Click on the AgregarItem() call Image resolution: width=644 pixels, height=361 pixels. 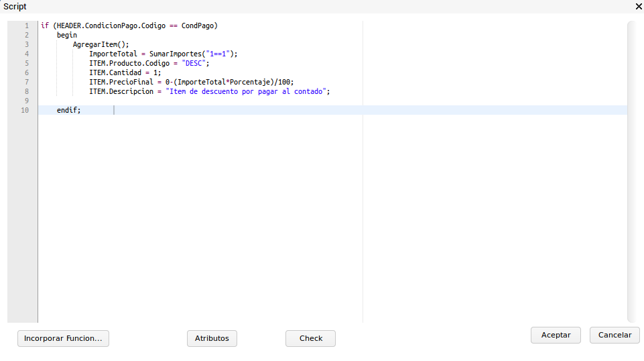101,44
